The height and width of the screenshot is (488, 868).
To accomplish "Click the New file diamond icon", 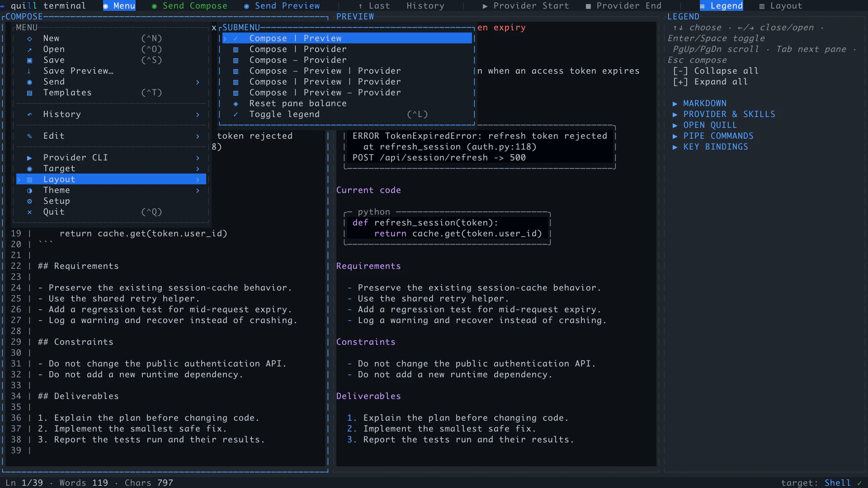I will coord(29,38).
